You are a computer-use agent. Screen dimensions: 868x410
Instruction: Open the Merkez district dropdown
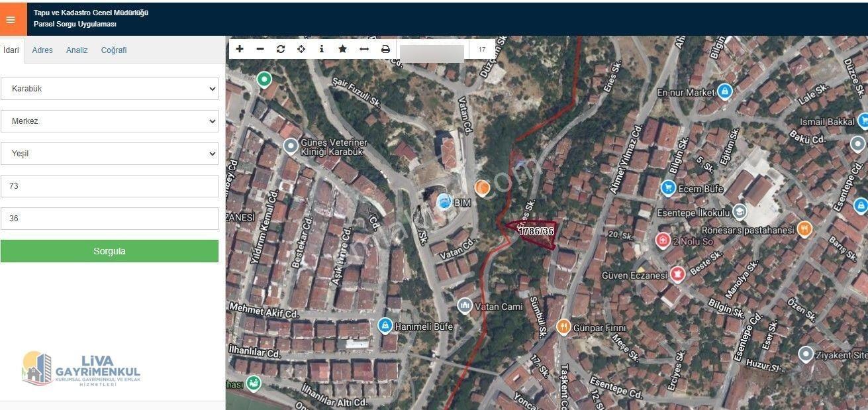click(x=109, y=121)
